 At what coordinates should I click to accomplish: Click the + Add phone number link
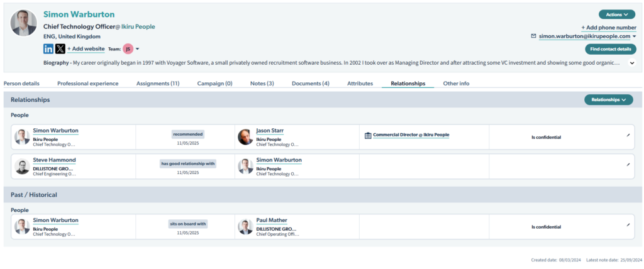[609, 28]
